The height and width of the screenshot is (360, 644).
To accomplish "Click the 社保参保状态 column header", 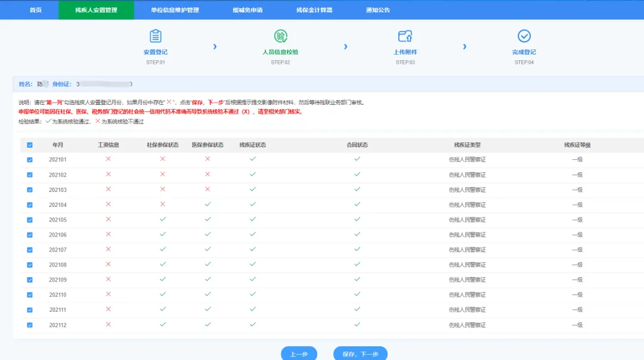I will 163,145.
